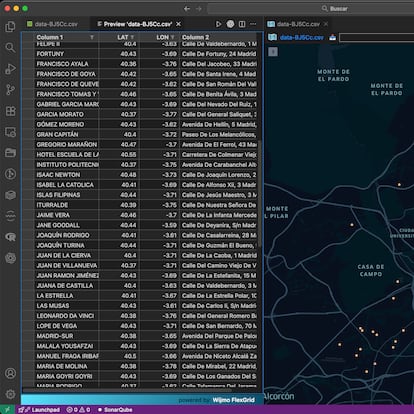
Task: Go forward with the navigation right arrow
Action: point(199,9)
